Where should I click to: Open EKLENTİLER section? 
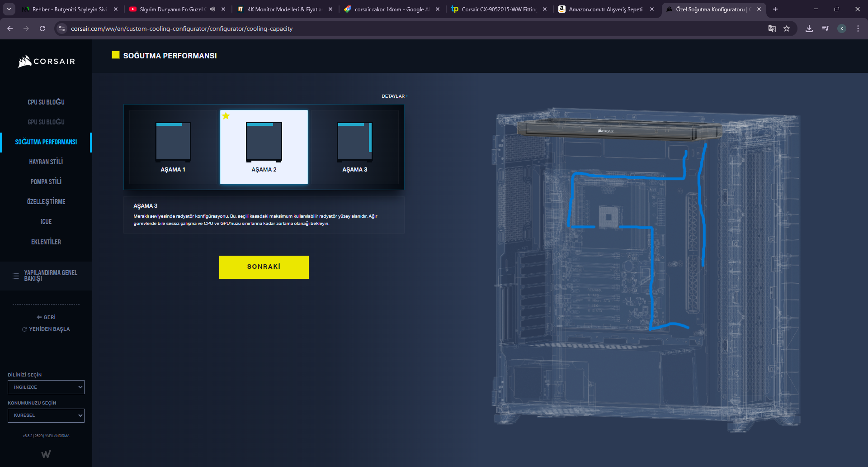pyautogui.click(x=46, y=242)
